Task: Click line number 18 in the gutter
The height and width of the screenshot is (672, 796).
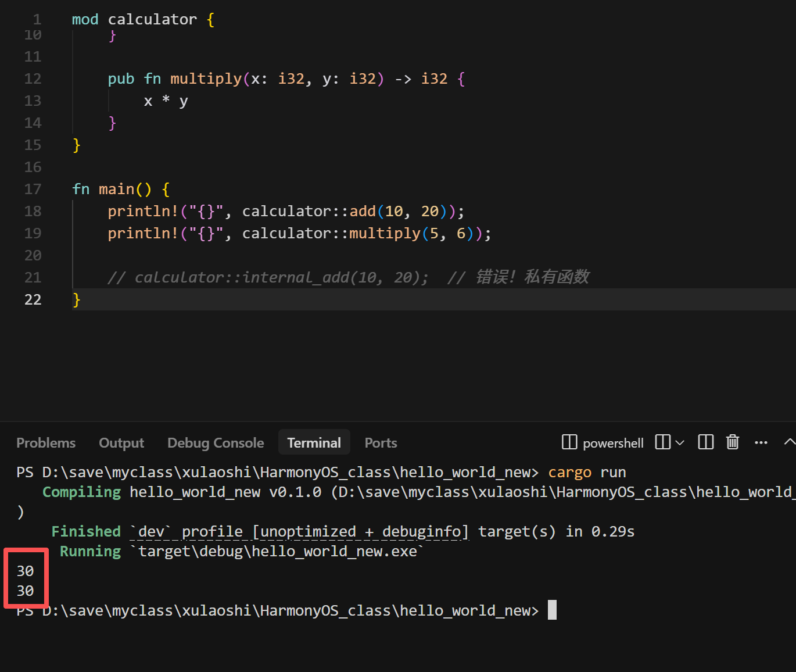Action: pyautogui.click(x=33, y=211)
